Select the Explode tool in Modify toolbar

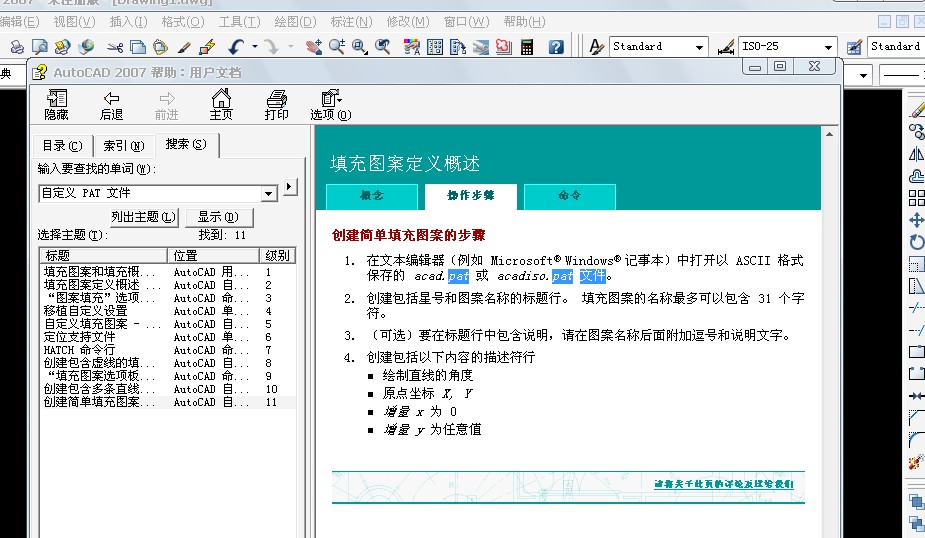(916, 462)
